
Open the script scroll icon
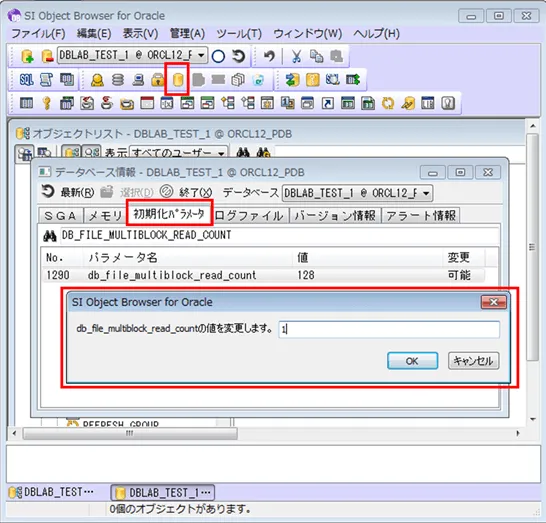pyautogui.click(x=46, y=80)
